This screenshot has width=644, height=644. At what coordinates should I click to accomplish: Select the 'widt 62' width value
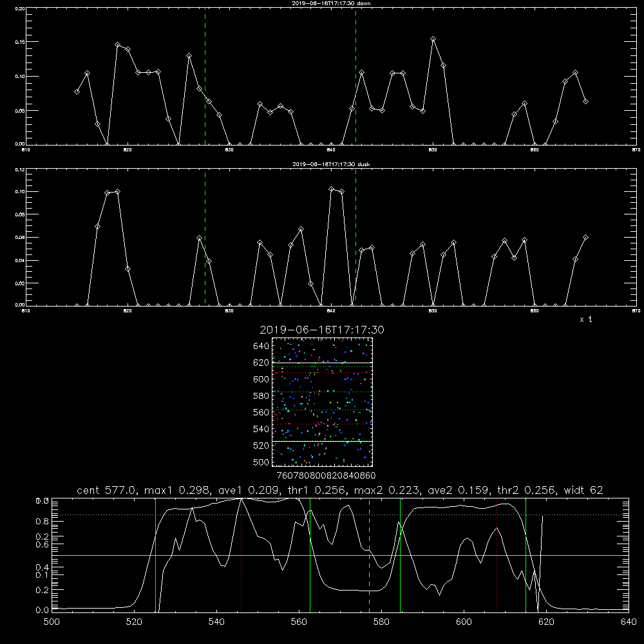[x=583, y=490]
